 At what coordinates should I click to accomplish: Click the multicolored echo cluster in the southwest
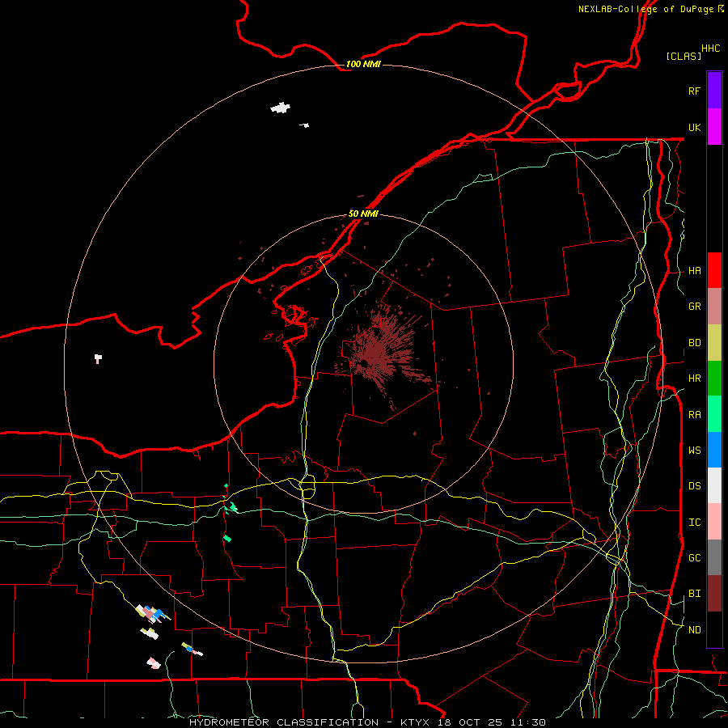(x=152, y=614)
